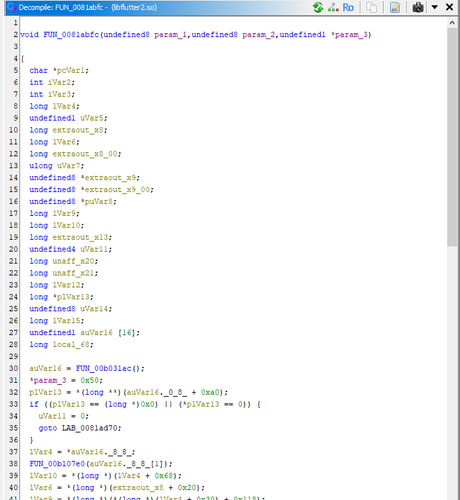Select param_2 in the function signature
The image size is (460, 500).
point(258,35)
